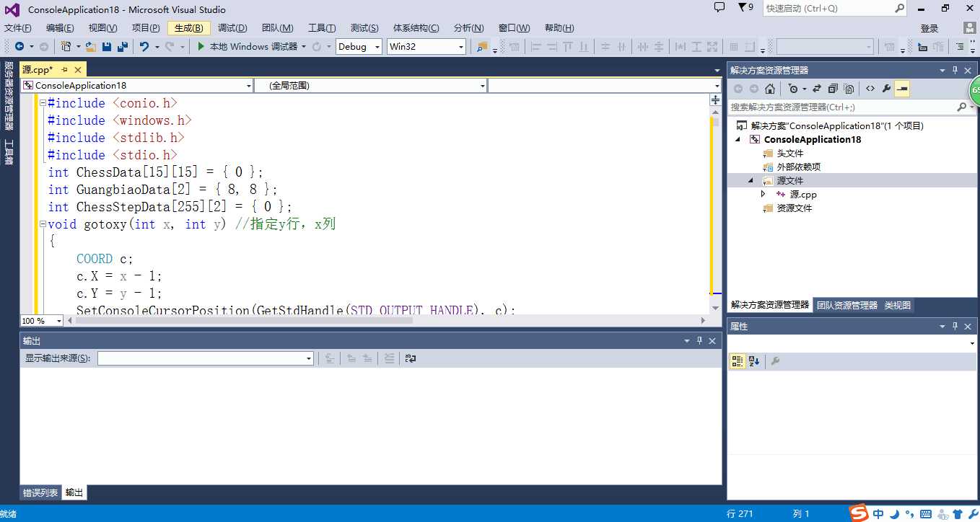
Task: Open notifications flag icon showing 9
Action: tap(745, 8)
